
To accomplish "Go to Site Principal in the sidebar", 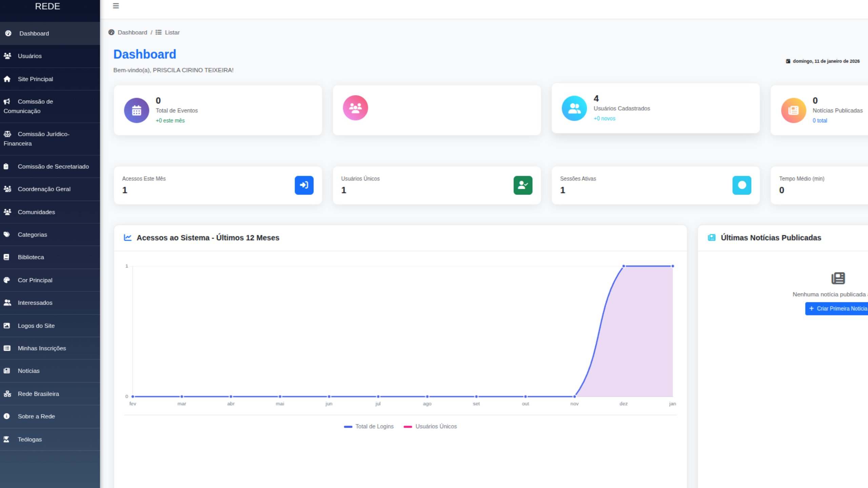I will pyautogui.click(x=50, y=79).
